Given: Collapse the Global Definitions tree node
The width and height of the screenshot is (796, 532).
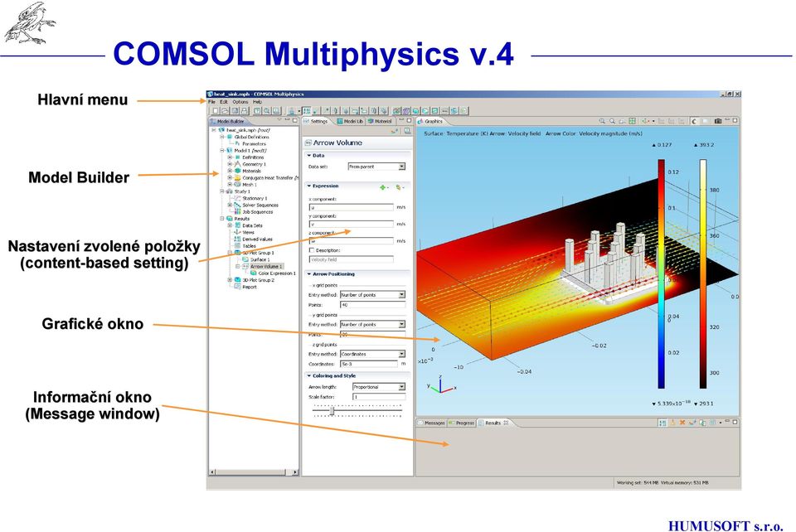Looking at the screenshot, I should coord(222,137).
